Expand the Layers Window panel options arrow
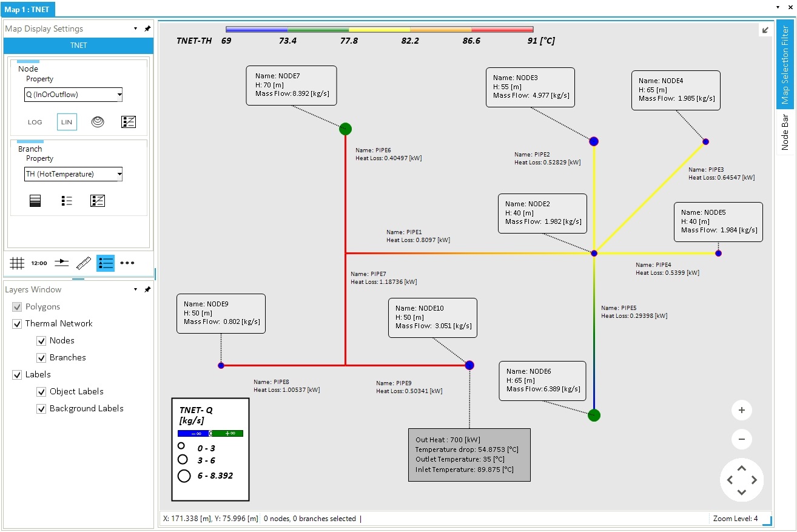The width and height of the screenshot is (797, 532). pos(135,290)
